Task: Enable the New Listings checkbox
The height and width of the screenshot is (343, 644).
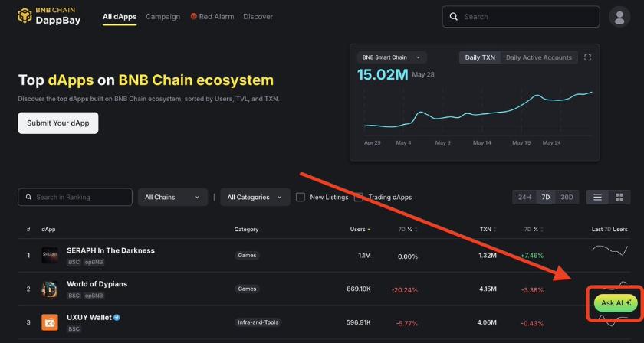Action: [x=301, y=198]
